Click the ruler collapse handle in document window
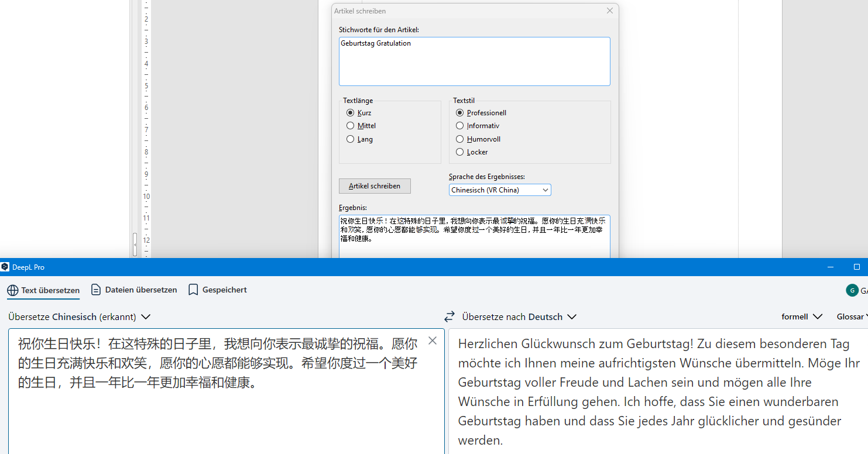The width and height of the screenshot is (868, 454). 135,245
